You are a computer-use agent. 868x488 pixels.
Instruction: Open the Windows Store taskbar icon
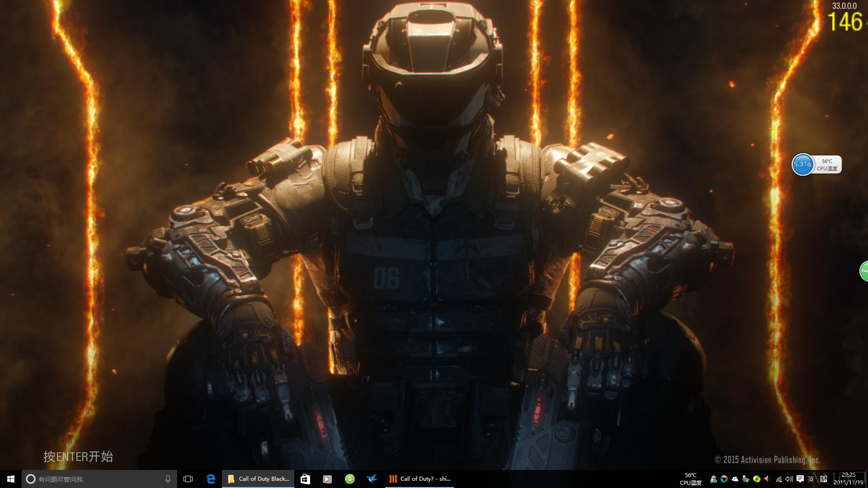305,479
